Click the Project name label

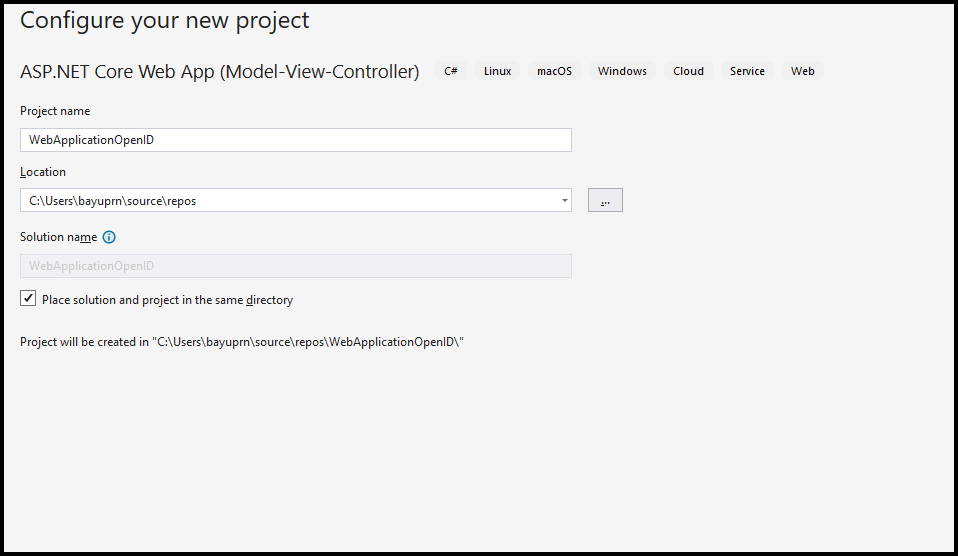pos(55,111)
